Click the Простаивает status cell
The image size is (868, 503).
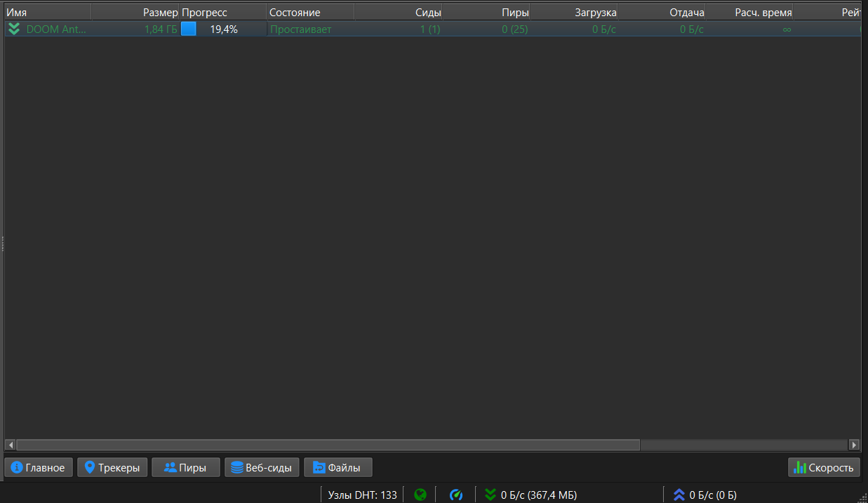[300, 29]
